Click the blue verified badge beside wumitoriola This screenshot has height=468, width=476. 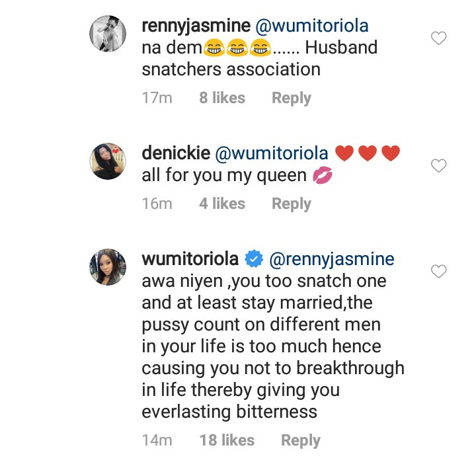click(253, 259)
